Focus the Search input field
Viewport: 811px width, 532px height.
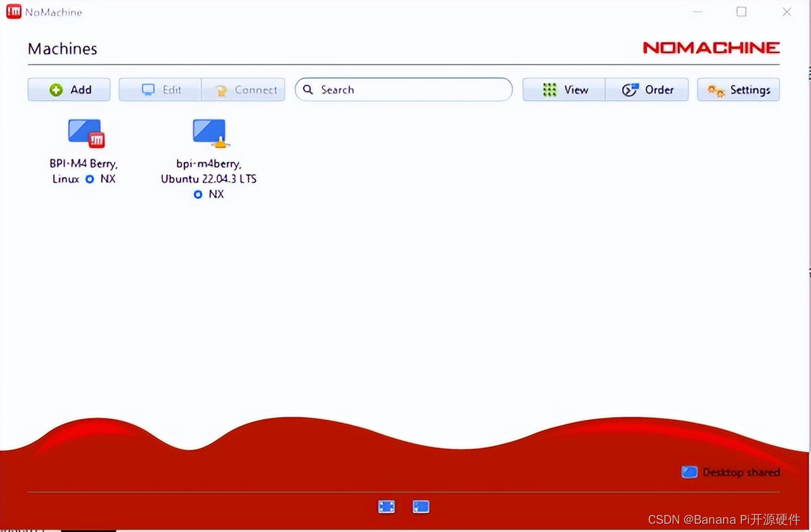point(404,90)
